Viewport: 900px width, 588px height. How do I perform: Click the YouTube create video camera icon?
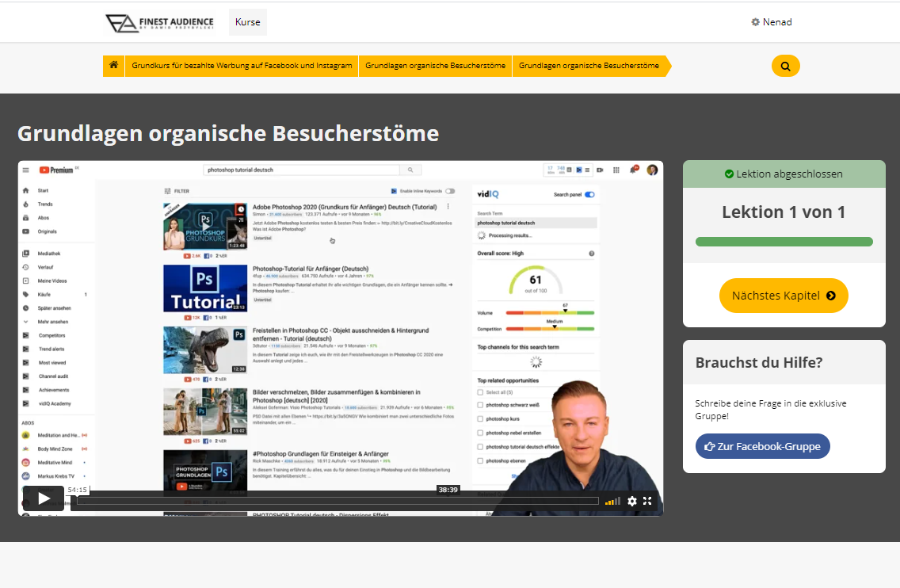click(600, 170)
